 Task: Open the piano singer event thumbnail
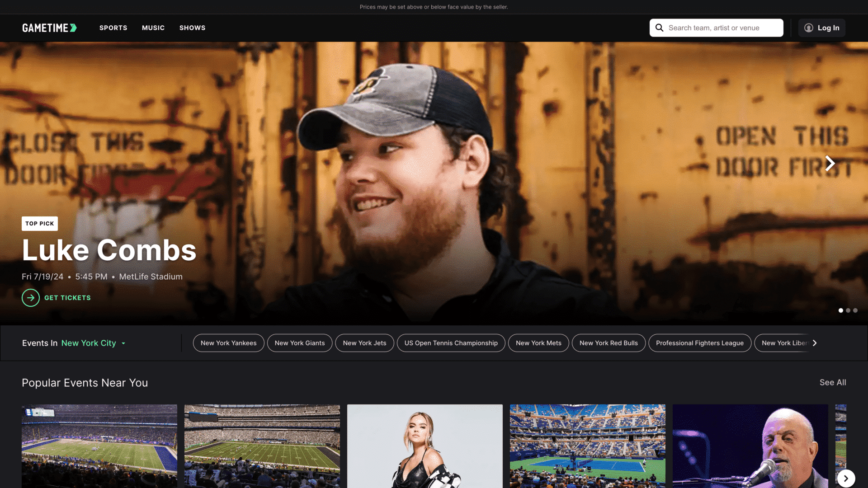click(x=750, y=446)
